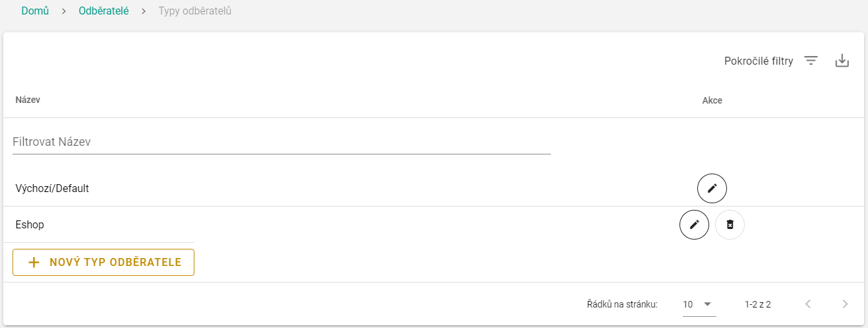
Task: Click the Typy odběratelů breadcrumb
Action: [194, 11]
